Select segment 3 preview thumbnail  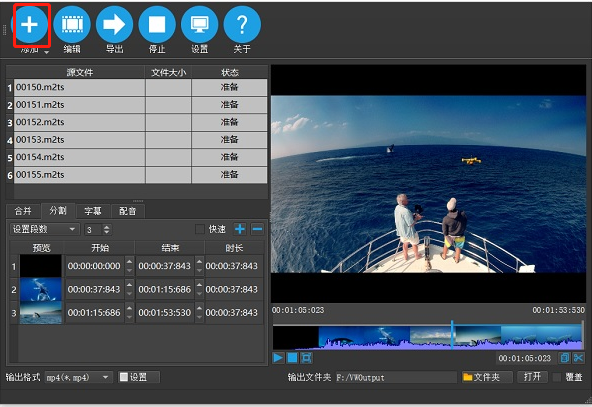[41, 313]
